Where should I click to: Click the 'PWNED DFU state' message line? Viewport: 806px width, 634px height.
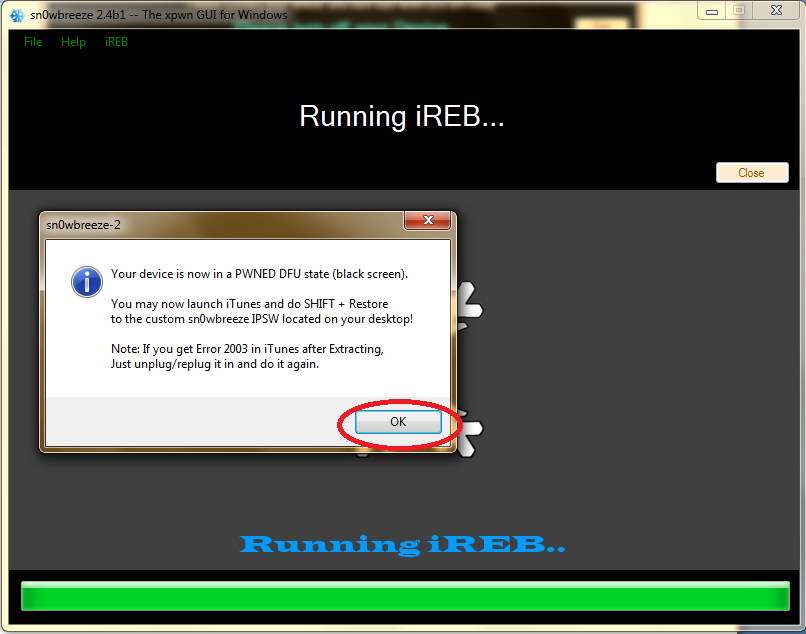(x=260, y=274)
